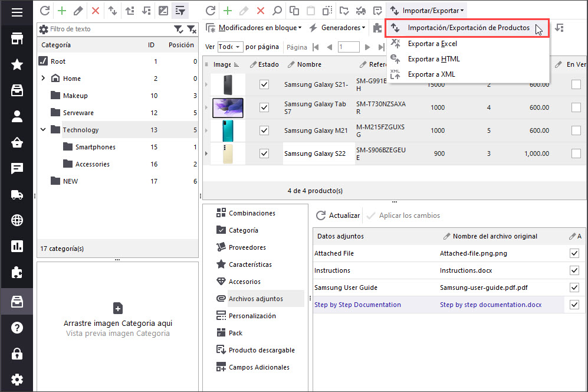Select the Smartphones category
The image size is (588, 392).
pos(96,147)
